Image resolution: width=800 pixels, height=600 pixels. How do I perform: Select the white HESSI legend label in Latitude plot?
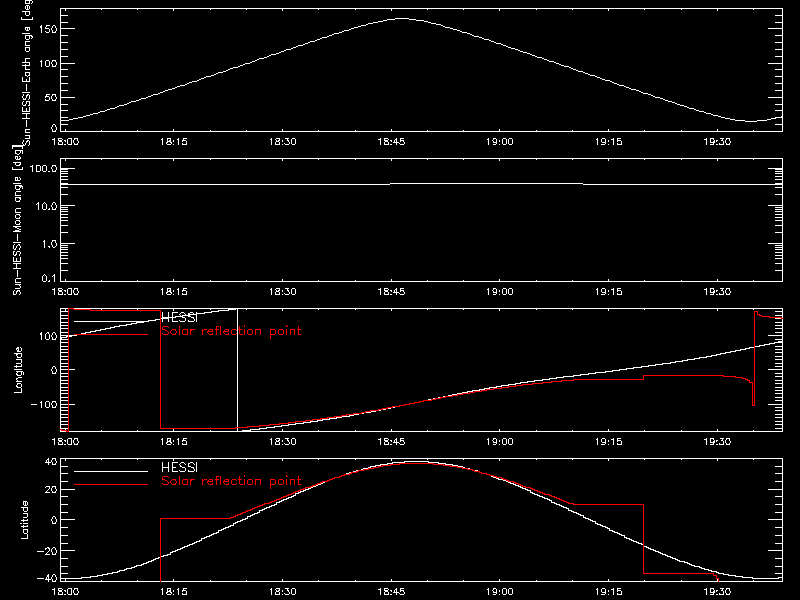point(179,467)
